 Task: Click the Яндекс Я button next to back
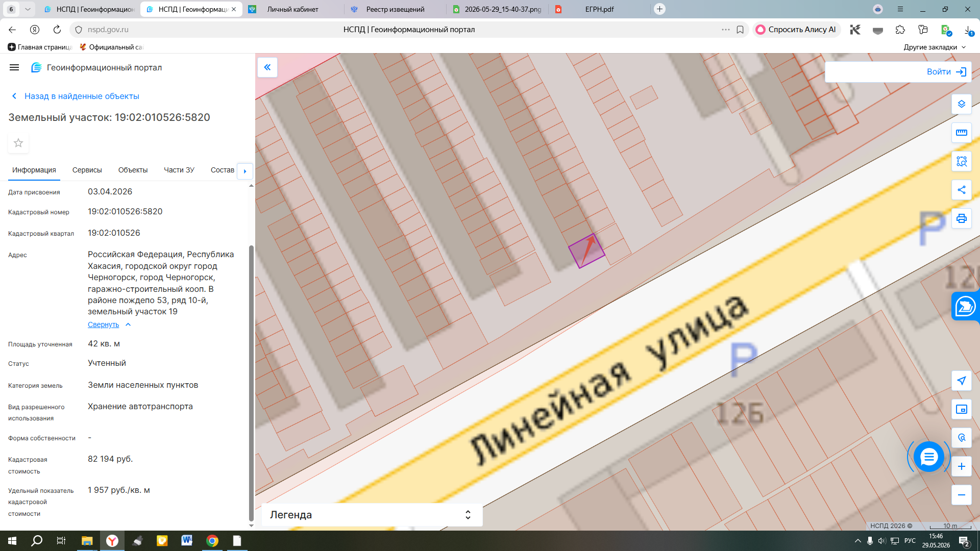[35, 30]
